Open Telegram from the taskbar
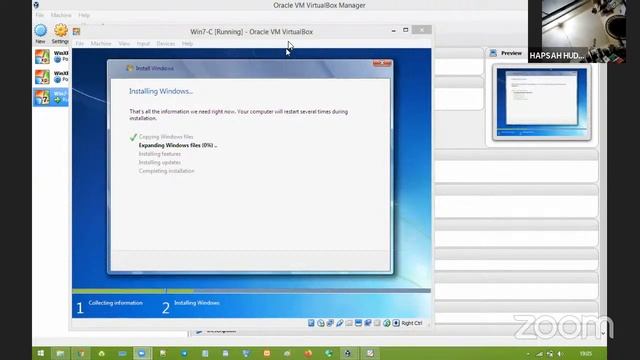Image resolution: width=640 pixels, height=360 pixels. [x=184, y=353]
